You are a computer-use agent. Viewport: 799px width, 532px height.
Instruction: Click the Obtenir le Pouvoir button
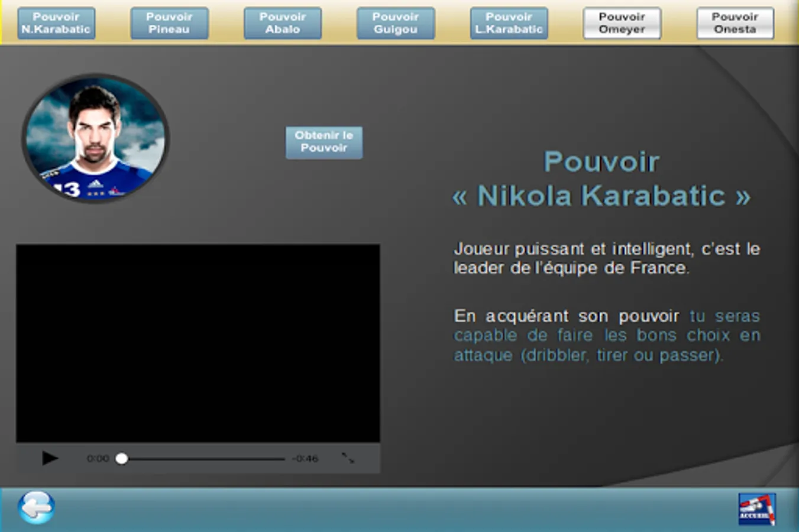324,142
